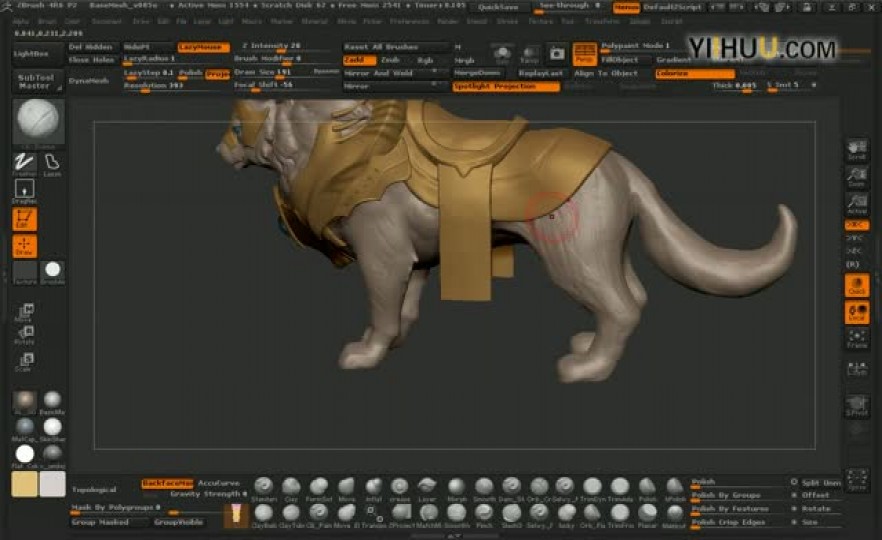This screenshot has width=882, height=540.
Task: Click the DragRect stroke icon
Action: [24, 190]
